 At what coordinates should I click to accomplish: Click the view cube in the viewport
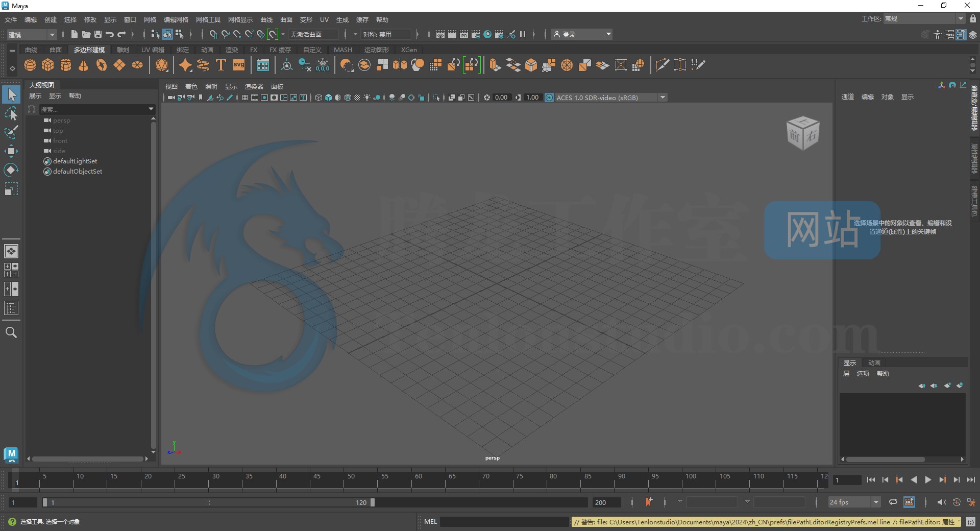click(803, 133)
